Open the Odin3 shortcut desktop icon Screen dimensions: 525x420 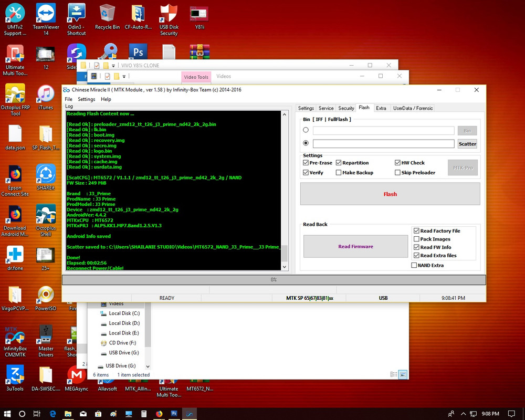point(77,13)
